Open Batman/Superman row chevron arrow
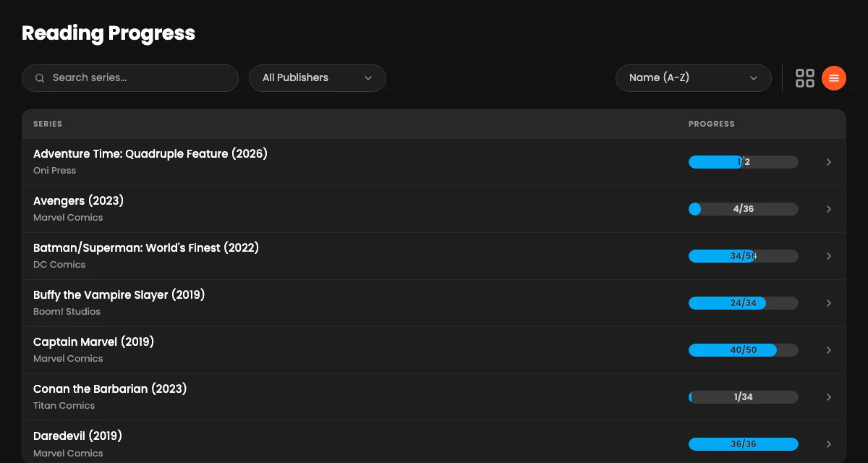 829,256
